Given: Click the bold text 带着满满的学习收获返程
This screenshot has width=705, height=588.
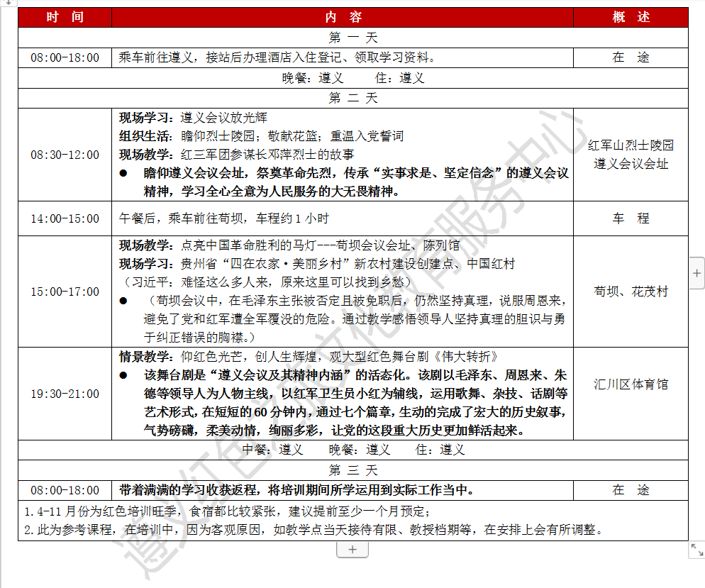Looking at the screenshot, I should coord(296,490).
